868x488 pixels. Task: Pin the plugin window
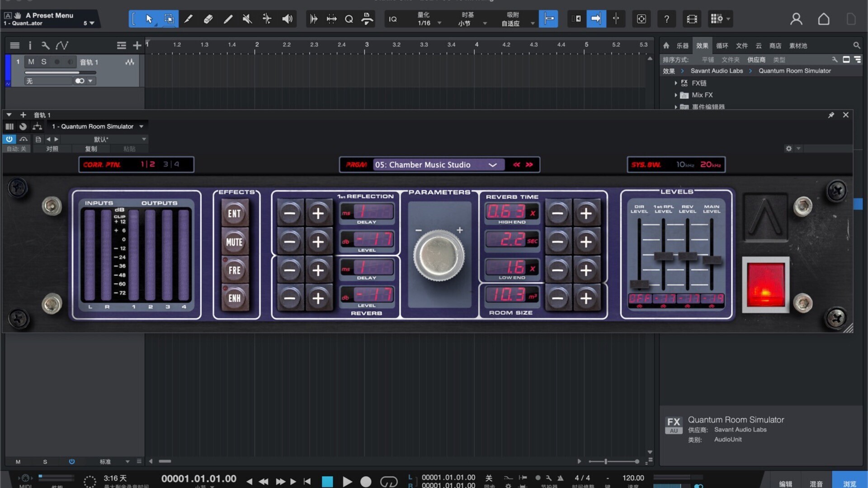pos(831,115)
